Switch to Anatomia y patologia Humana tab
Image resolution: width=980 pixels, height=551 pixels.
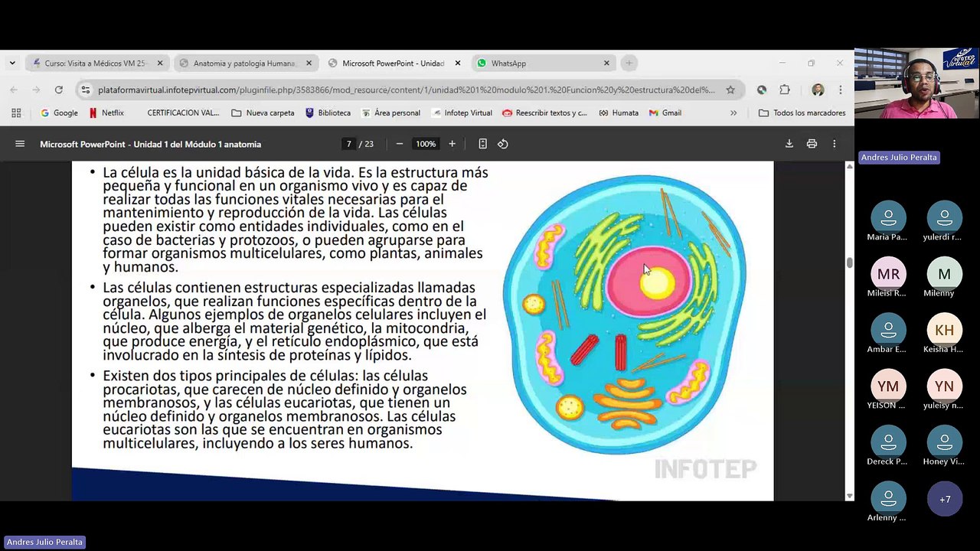[x=246, y=64]
